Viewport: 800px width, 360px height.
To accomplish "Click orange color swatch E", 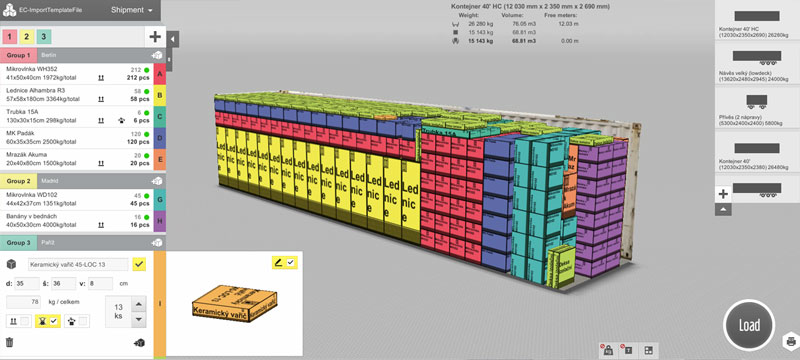I will click(160, 159).
